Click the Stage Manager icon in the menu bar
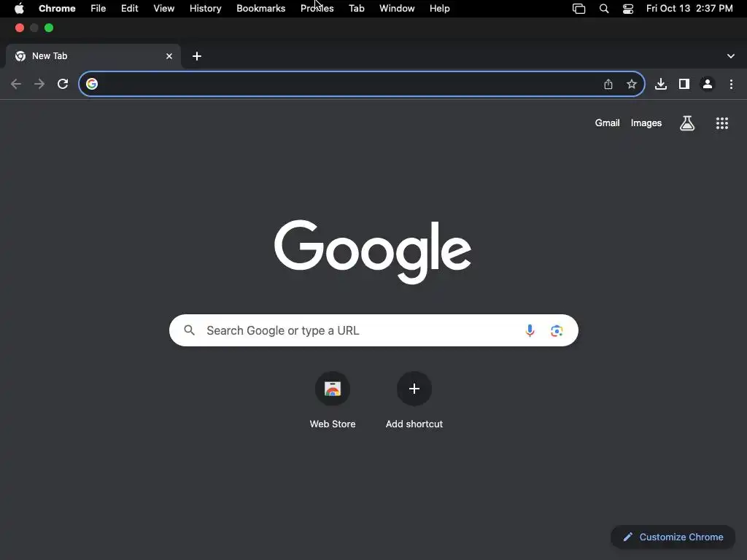The image size is (747, 560). point(578,9)
